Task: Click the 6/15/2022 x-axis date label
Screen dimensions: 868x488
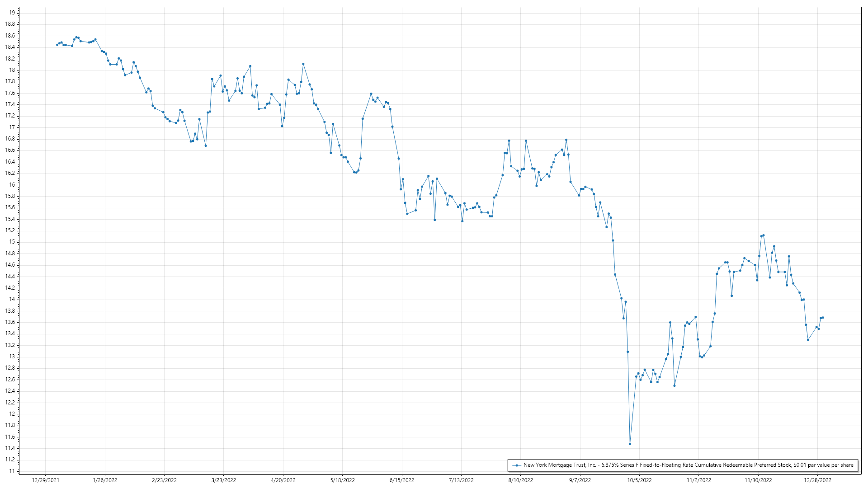Action: pos(402,480)
